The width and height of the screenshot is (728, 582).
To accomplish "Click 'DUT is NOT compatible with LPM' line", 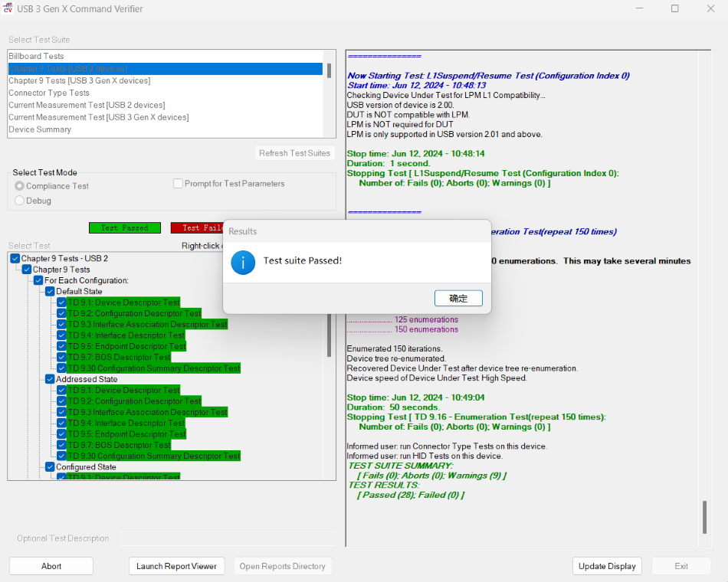I will pyautogui.click(x=408, y=115).
